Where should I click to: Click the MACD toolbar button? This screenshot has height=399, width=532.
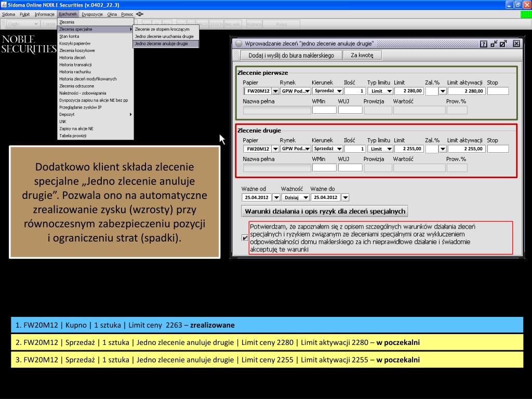click(x=202, y=24)
